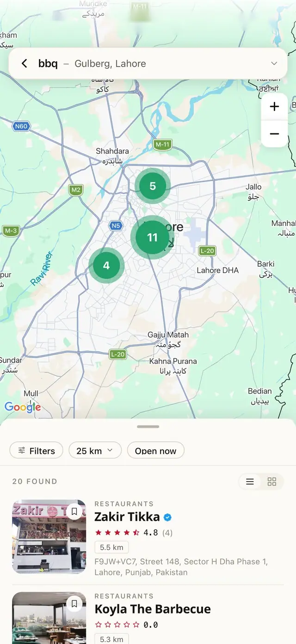The height and width of the screenshot is (644, 296).
Task: Tap the Zakir Tikka address text
Action: click(181, 567)
